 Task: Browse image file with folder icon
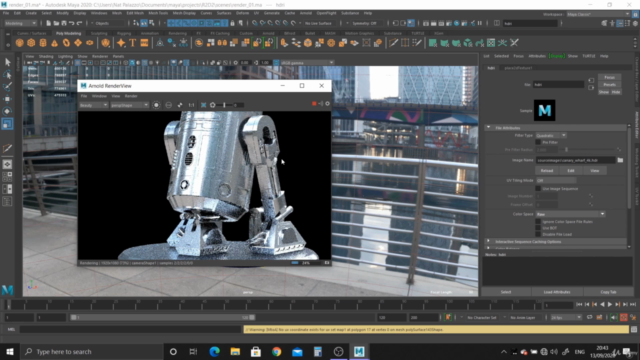point(620,160)
